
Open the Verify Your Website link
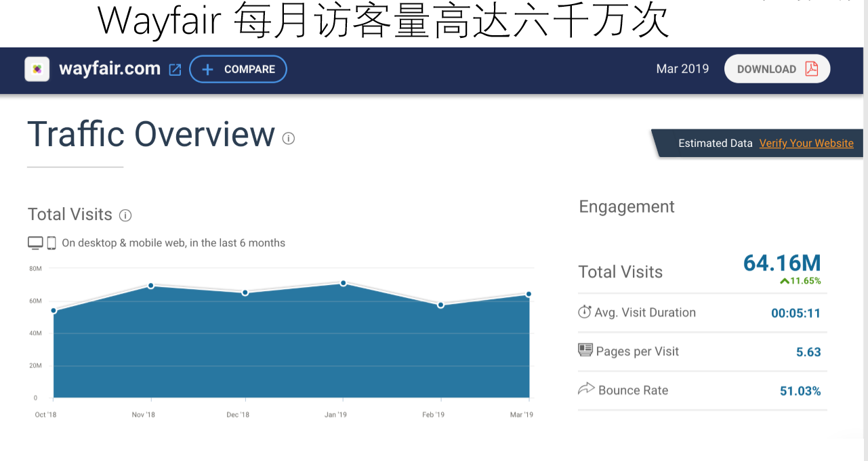point(806,144)
